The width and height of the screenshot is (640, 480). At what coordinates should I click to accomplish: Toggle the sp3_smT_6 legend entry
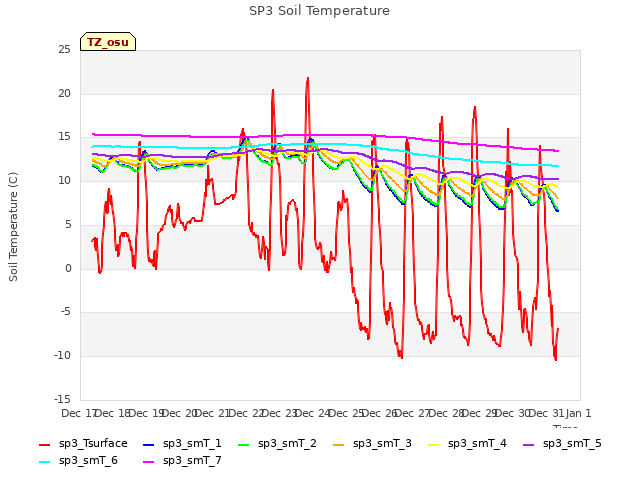[78, 461]
